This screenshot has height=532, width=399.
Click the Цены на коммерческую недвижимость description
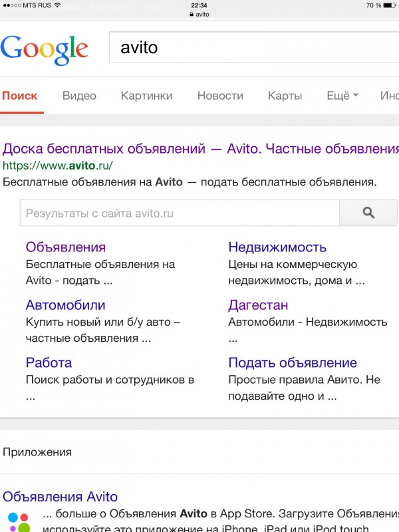(x=296, y=273)
